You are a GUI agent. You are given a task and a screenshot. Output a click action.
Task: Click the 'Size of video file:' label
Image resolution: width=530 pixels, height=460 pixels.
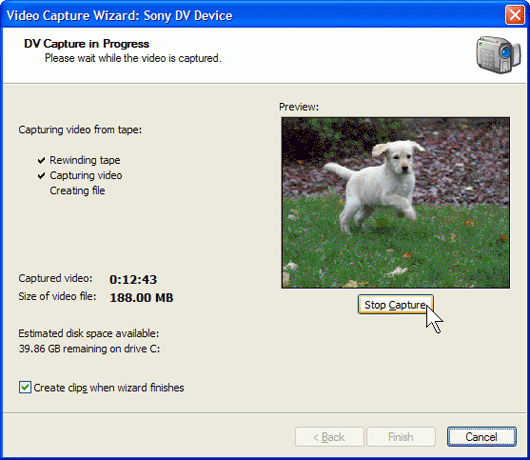click(x=57, y=296)
